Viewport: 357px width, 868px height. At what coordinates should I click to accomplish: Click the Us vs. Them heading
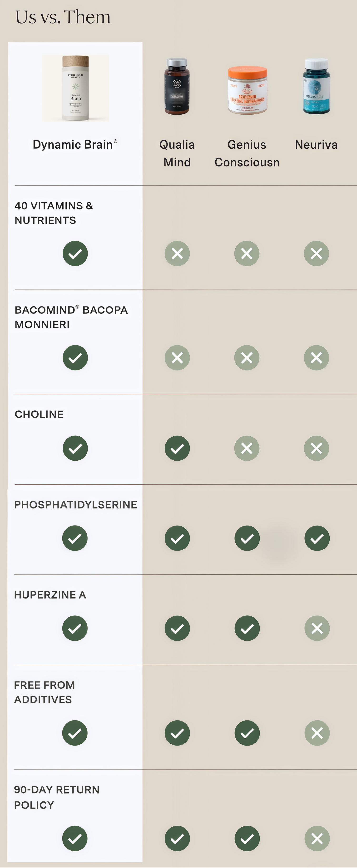[63, 17]
